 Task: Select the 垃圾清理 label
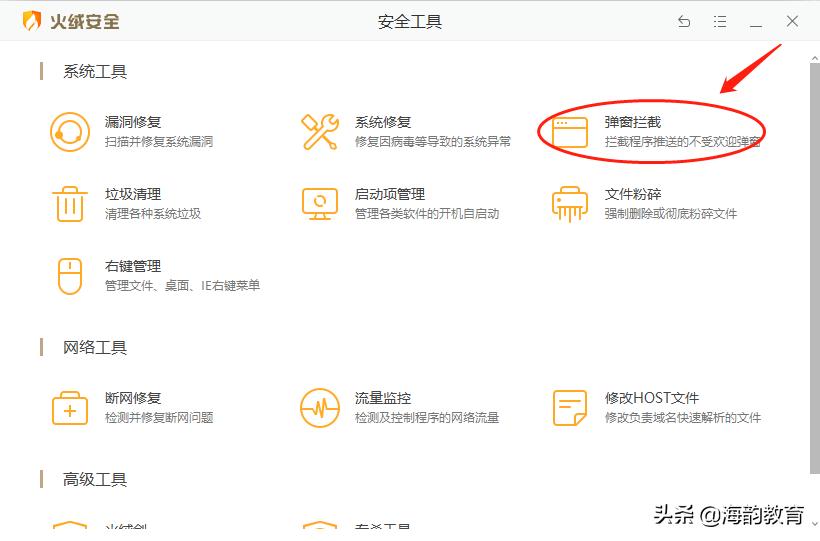pos(133,194)
